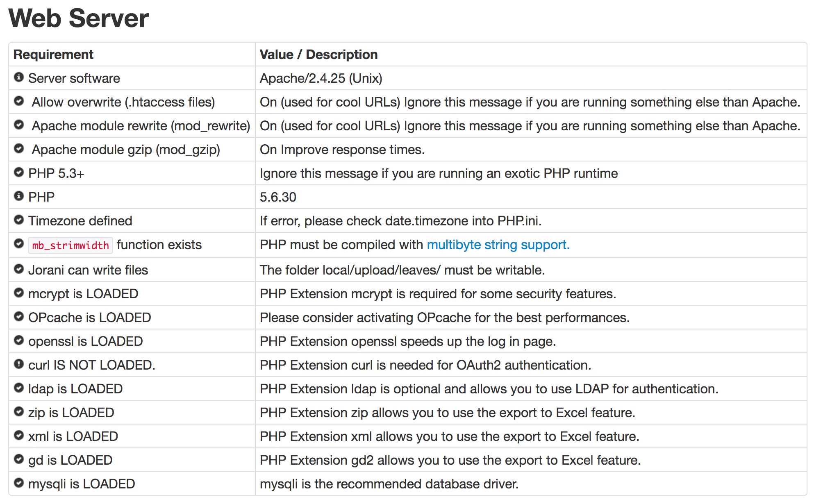Click the check icon beside PHP 5.3+

click(19, 172)
